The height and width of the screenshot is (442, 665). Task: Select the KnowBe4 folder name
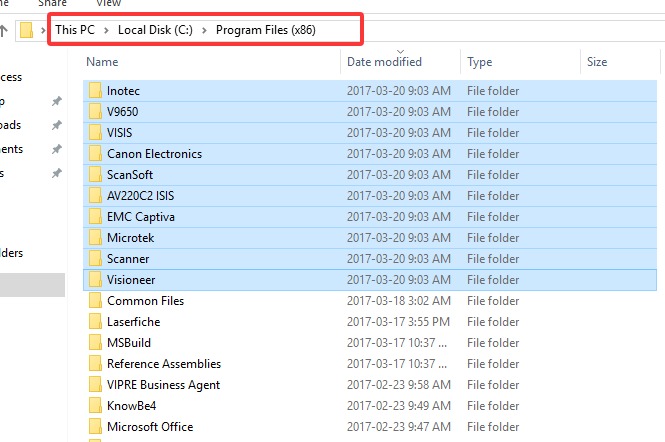tap(131, 406)
